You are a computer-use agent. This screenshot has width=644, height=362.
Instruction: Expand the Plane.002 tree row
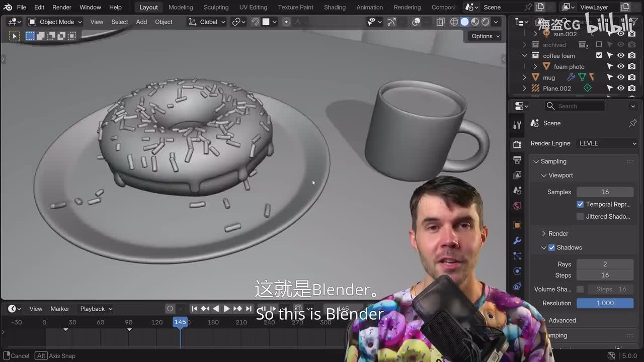(525, 88)
